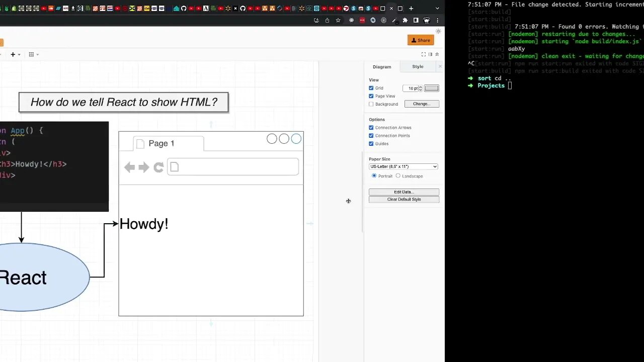Select the Landscape radio button
The image size is (644, 362).
[x=398, y=176]
